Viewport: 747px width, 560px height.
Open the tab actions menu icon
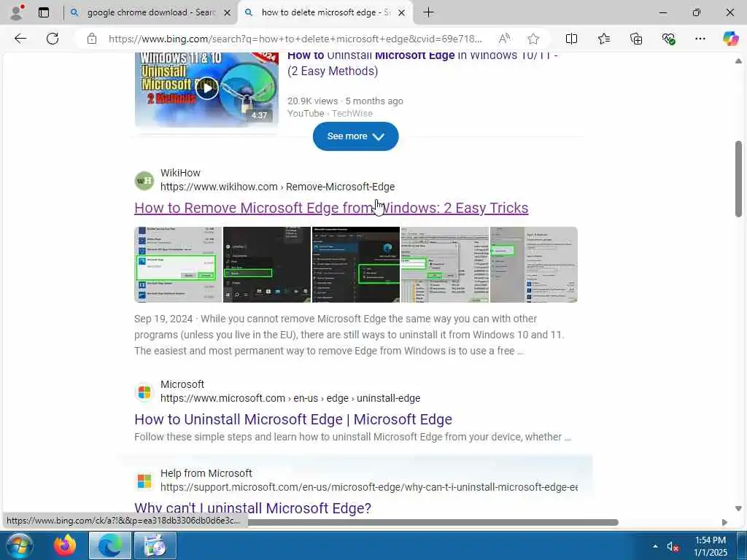tap(44, 12)
